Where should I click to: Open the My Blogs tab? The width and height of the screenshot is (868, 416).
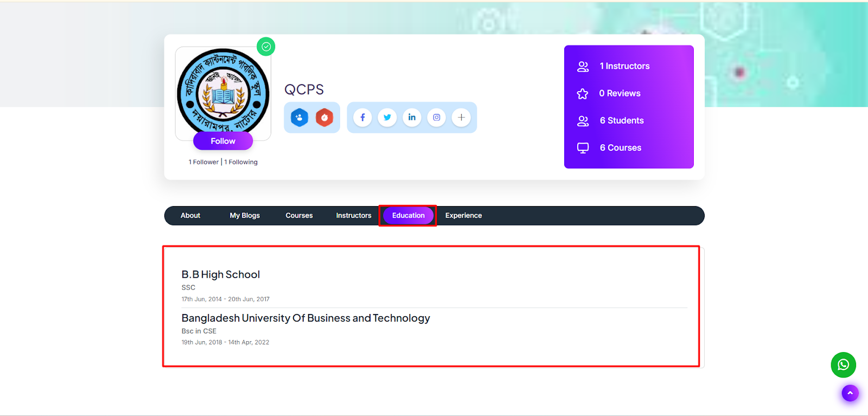245,215
